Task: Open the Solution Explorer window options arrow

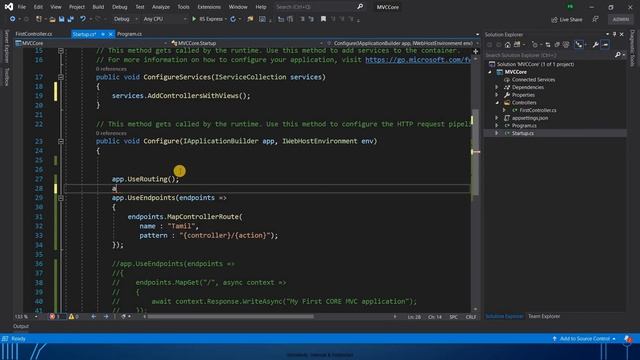Action: 607,35
